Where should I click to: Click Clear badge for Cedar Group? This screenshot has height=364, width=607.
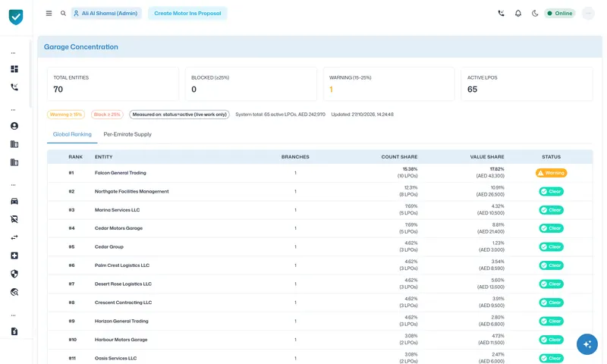point(552,246)
